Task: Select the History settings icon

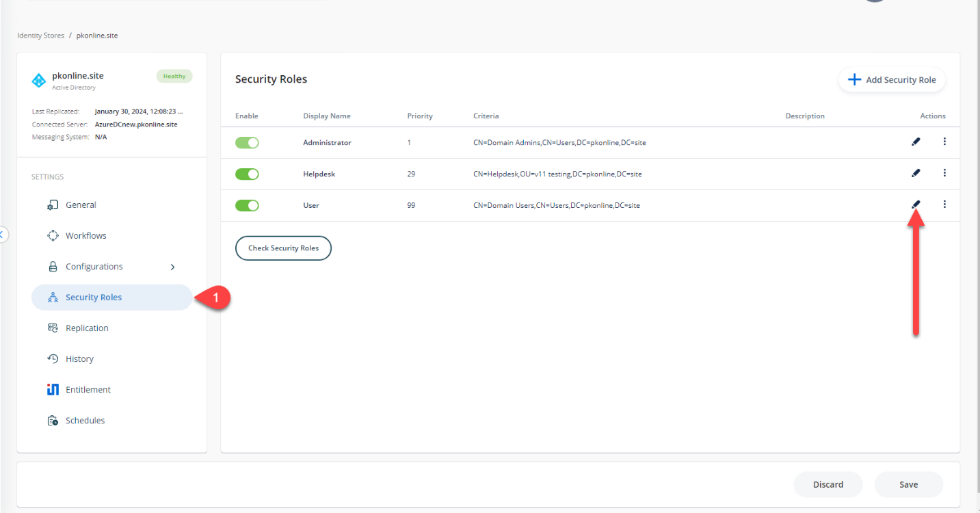Action: tap(53, 358)
